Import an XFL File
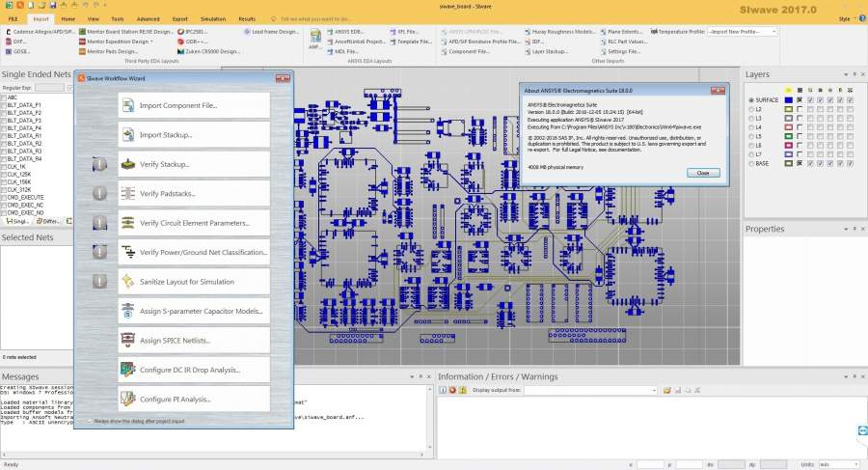This screenshot has height=470, width=868. (x=403, y=32)
